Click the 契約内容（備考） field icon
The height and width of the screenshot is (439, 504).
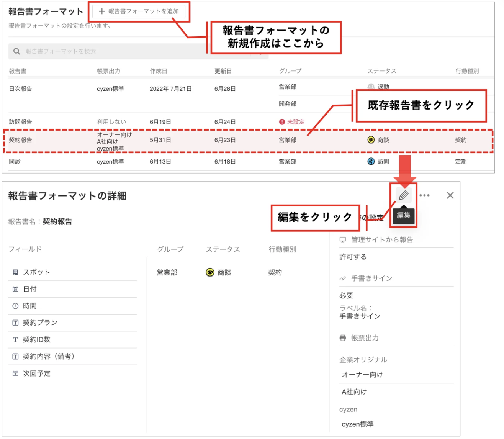click(x=15, y=356)
